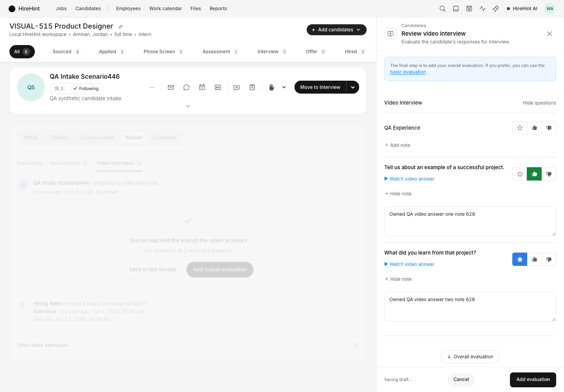Schedule event with calendar-plus icon
The height and width of the screenshot is (392, 564).
(202, 87)
